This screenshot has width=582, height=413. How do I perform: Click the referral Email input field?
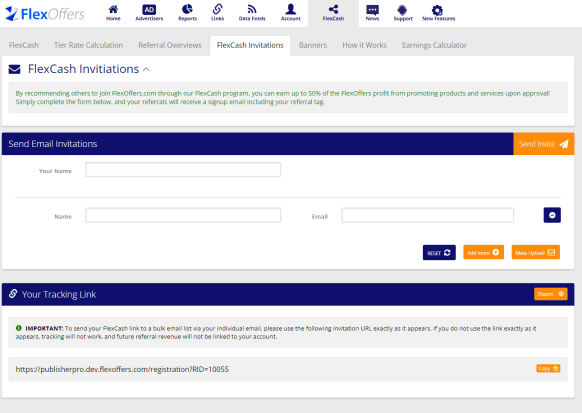coord(428,215)
